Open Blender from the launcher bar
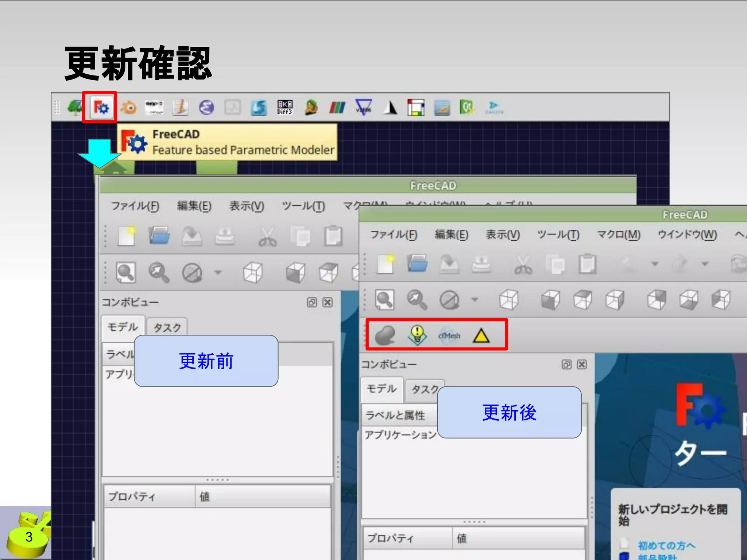Screen dimensions: 747x560 pos(128,108)
